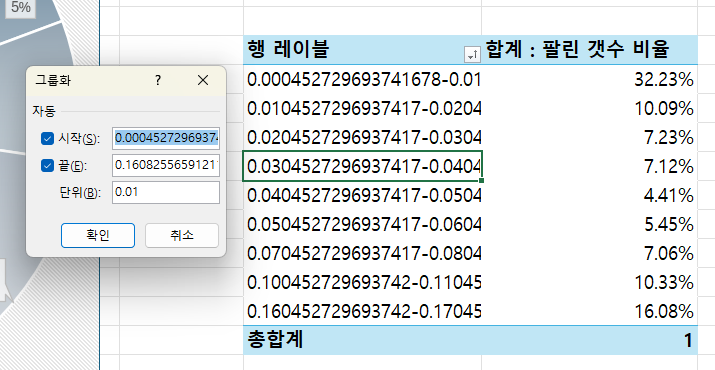715x370 pixels.
Task: Open the 행 레이블 sort filter dropdown
Action: (x=472, y=55)
